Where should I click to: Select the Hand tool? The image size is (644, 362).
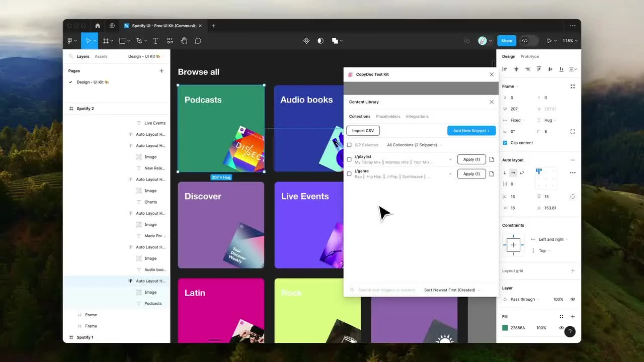pyautogui.click(x=184, y=41)
